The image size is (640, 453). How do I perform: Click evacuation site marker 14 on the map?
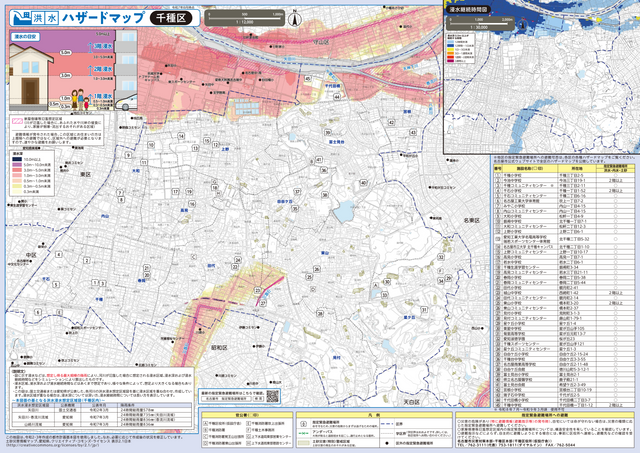pyautogui.click(x=181, y=136)
